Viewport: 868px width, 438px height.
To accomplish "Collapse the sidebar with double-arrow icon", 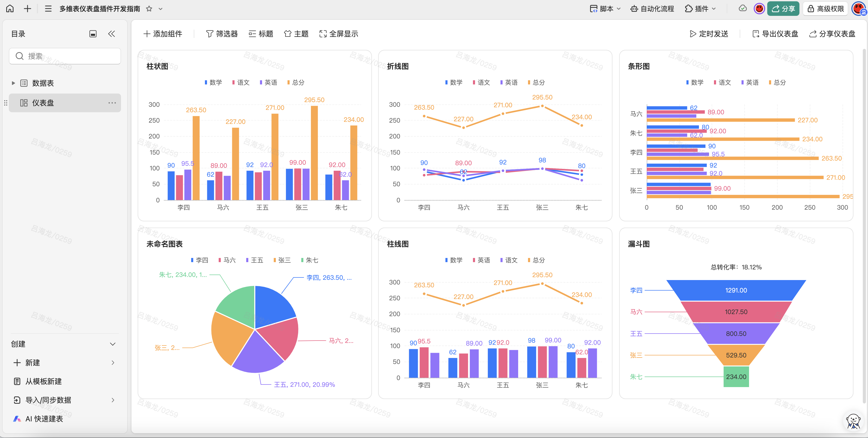I will point(111,34).
